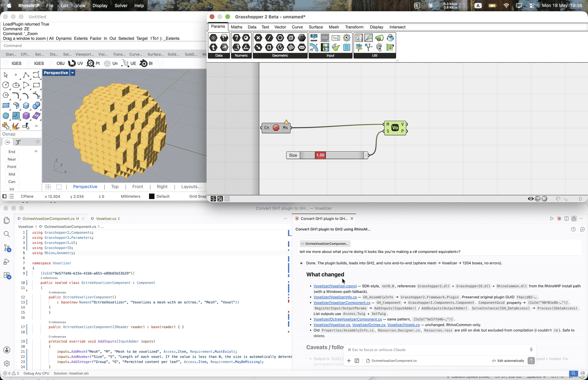Open the Solver menu in menu bar

121,5
